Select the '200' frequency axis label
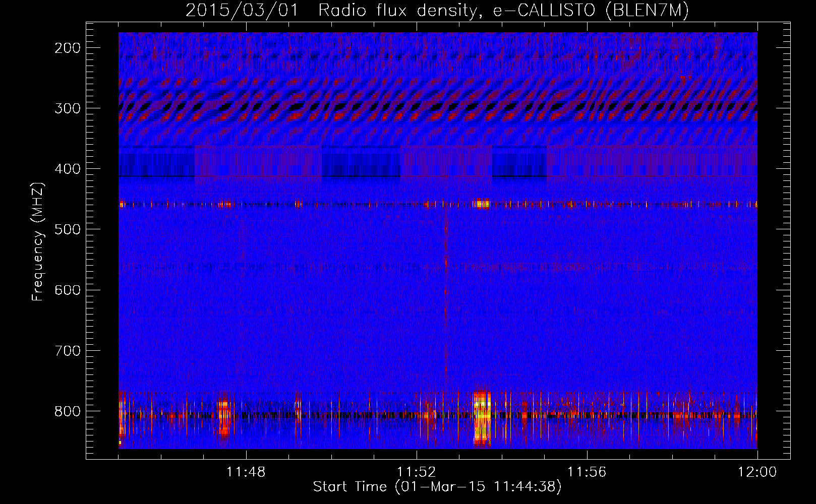This screenshot has width=816, height=504. 68,48
